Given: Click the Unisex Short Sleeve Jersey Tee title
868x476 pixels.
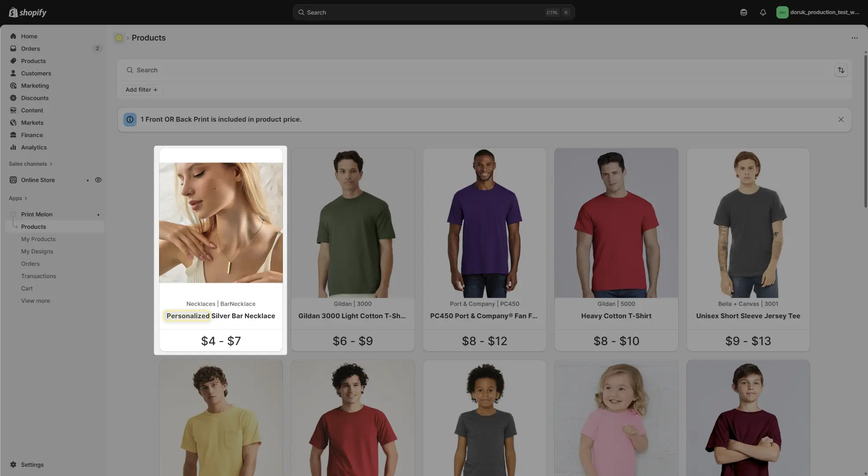Looking at the screenshot, I should (748, 316).
